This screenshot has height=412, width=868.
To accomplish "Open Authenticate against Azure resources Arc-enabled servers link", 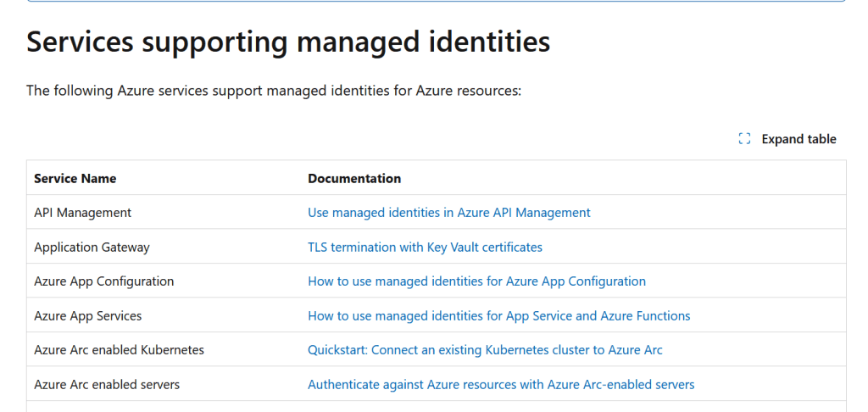I will click(x=501, y=384).
